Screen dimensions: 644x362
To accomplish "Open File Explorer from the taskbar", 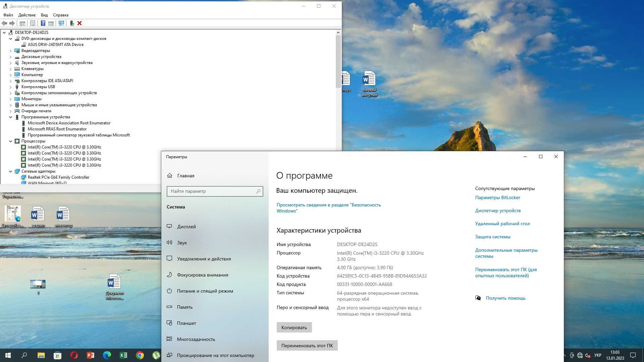I will click(41, 355).
